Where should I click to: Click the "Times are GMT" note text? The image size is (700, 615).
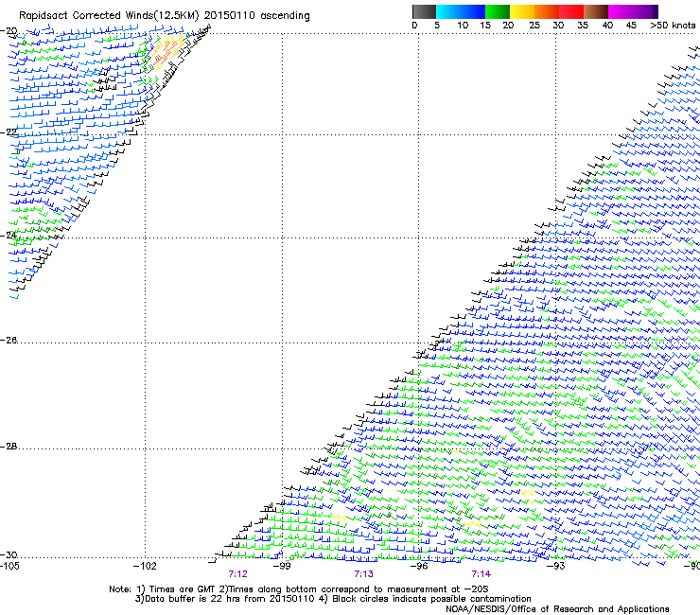click(x=183, y=589)
